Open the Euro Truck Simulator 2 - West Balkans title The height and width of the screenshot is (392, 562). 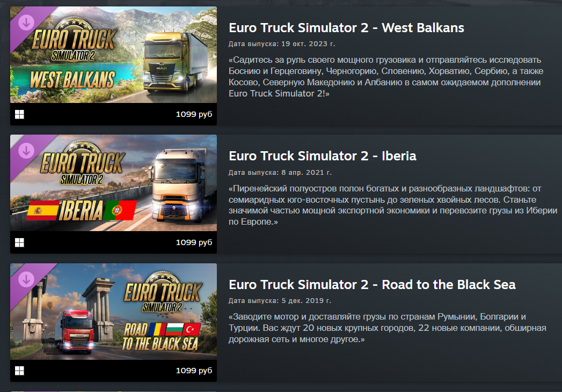coord(346,28)
